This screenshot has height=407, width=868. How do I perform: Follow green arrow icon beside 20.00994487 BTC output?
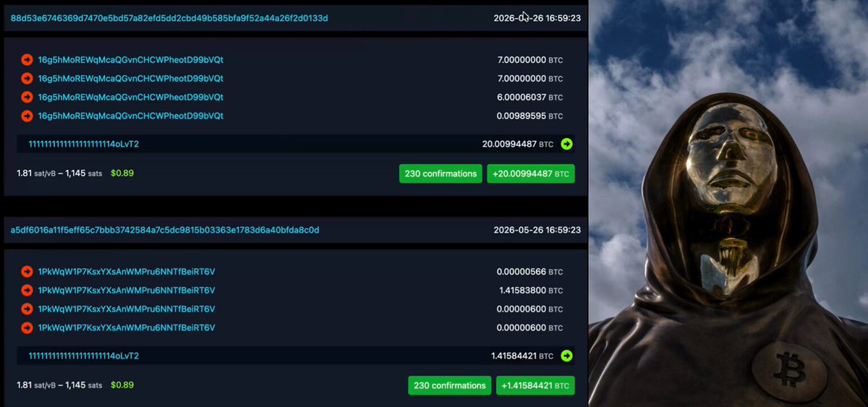(566, 144)
